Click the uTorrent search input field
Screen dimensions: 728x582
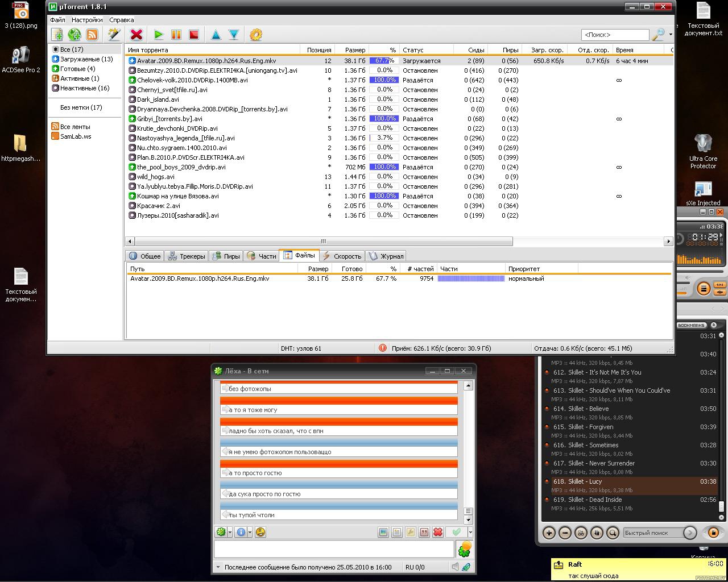(x=615, y=35)
